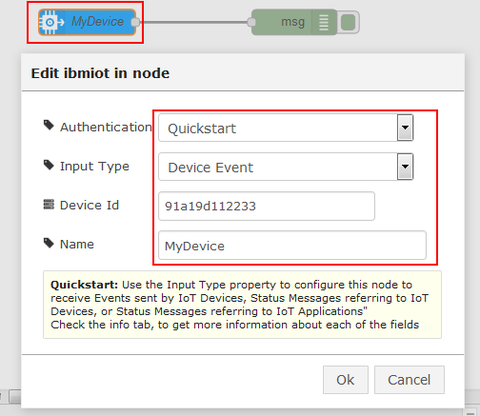Click the MyDevice node output port
Viewport: 480px width, 416px height.
pyautogui.click(x=135, y=22)
